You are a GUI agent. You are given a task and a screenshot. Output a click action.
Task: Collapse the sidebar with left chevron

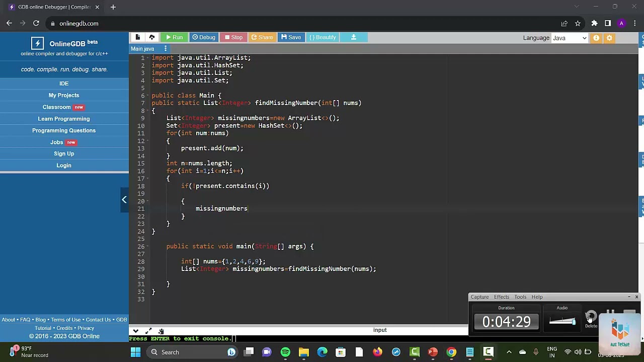point(124,200)
